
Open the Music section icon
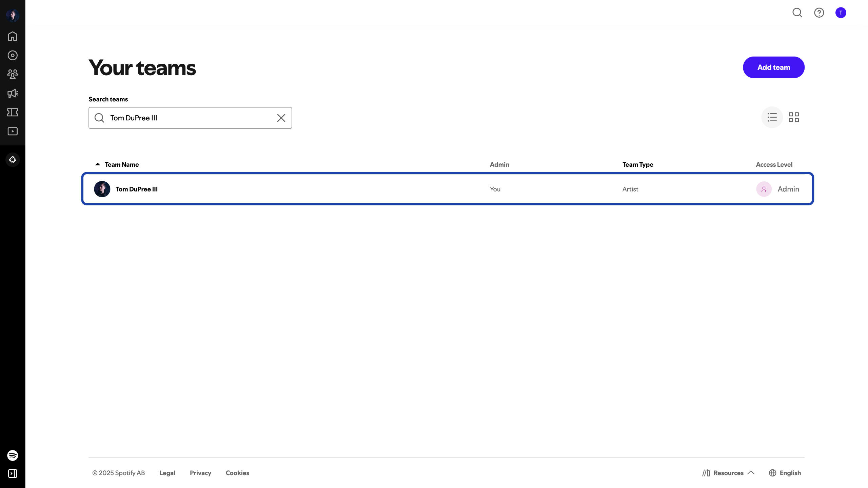click(x=13, y=55)
